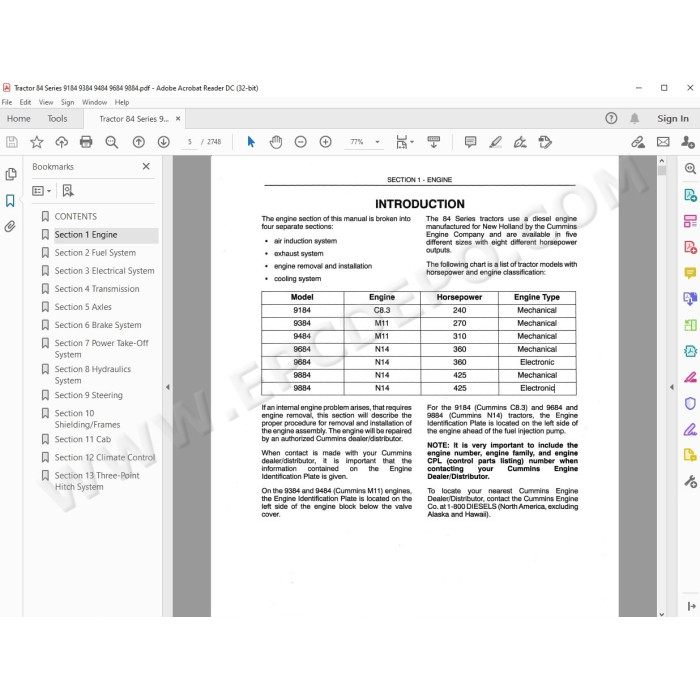700x700 pixels.
Task: Open the help question mark icon
Action: [x=611, y=118]
